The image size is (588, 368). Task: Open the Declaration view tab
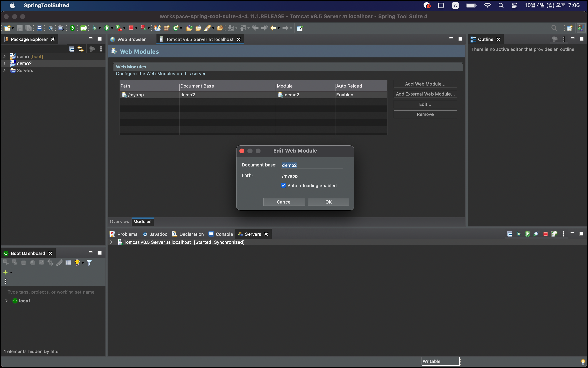coord(188,234)
